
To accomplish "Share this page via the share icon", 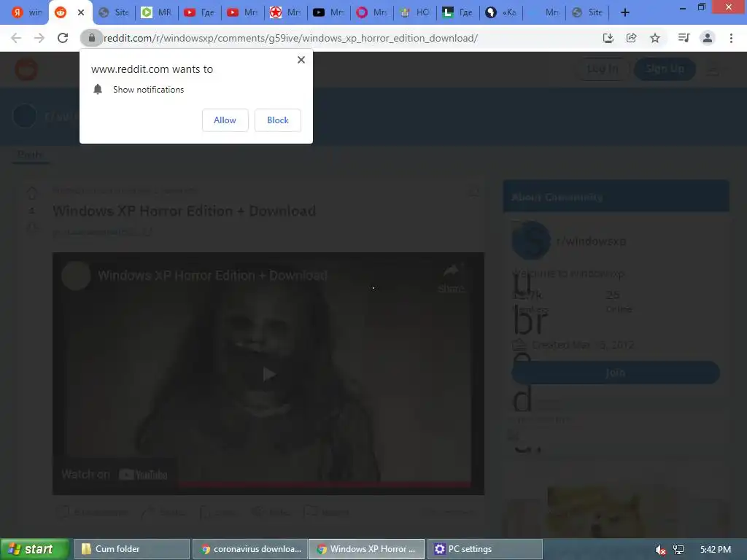I will (x=632, y=38).
